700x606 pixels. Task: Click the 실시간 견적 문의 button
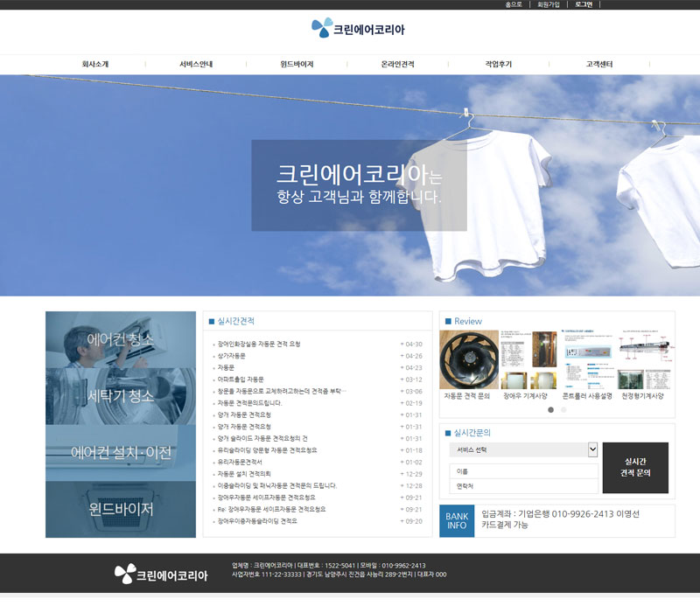point(634,468)
